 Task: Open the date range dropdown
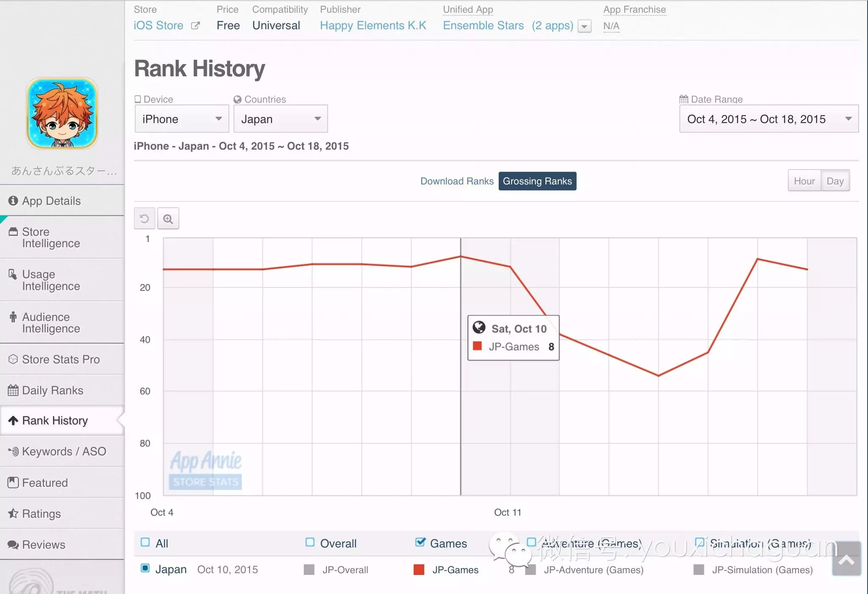point(768,119)
